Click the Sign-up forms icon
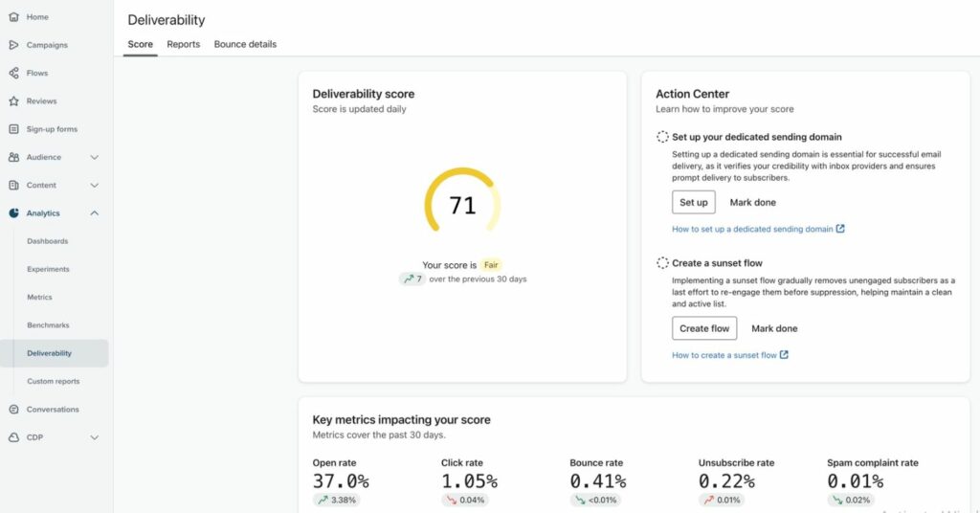Viewport: 980px width, 513px height. pos(13,129)
